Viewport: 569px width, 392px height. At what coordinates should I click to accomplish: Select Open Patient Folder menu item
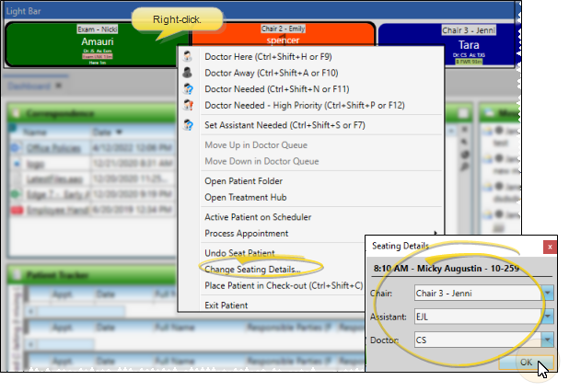pos(246,180)
